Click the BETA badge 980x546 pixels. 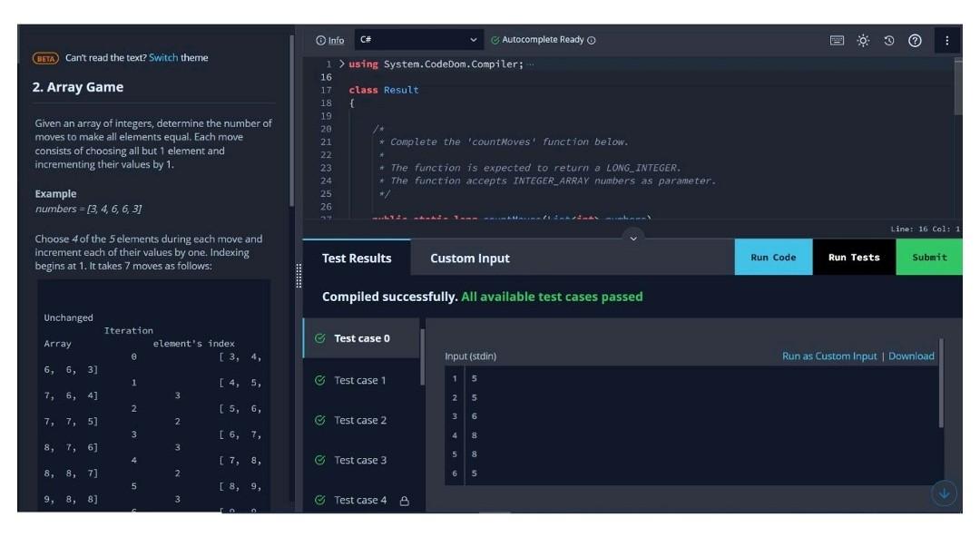pos(45,58)
